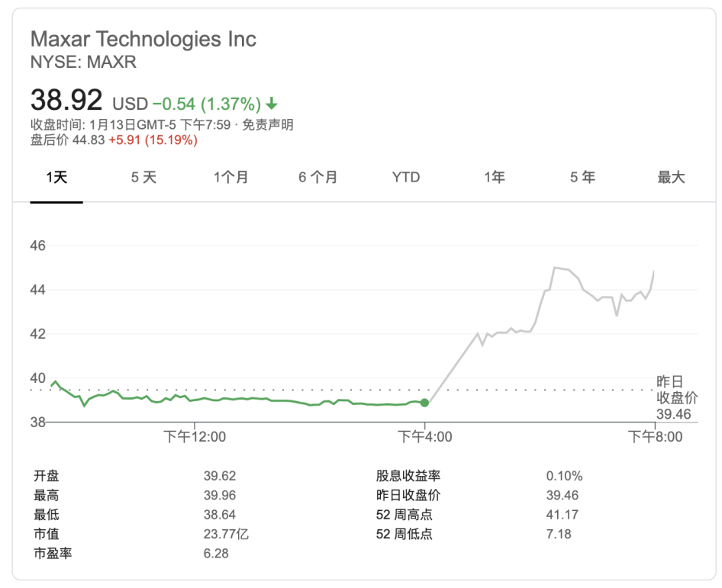The width and height of the screenshot is (722, 588).
Task: Click the 38.92 current price
Action: pos(66,100)
